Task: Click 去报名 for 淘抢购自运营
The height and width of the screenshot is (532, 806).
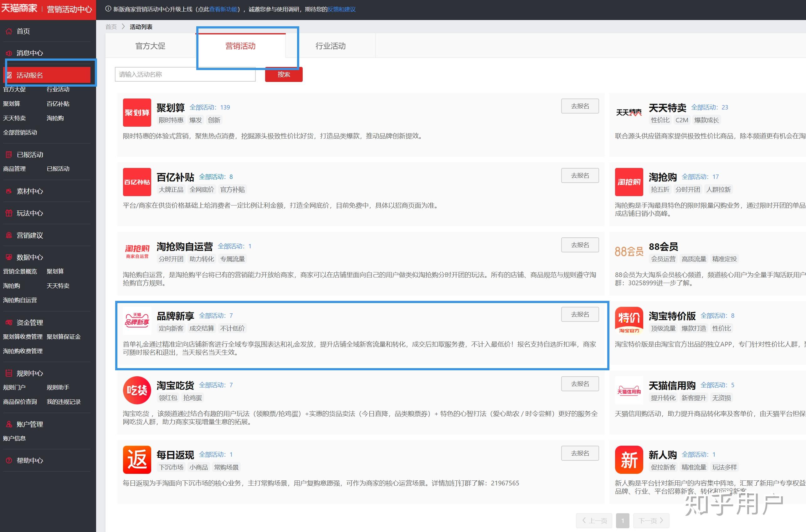Action: click(580, 245)
